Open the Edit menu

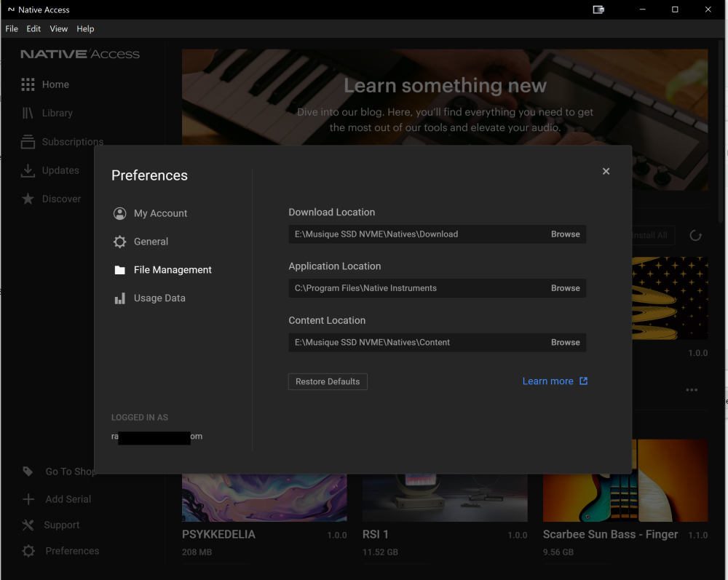[x=33, y=29]
